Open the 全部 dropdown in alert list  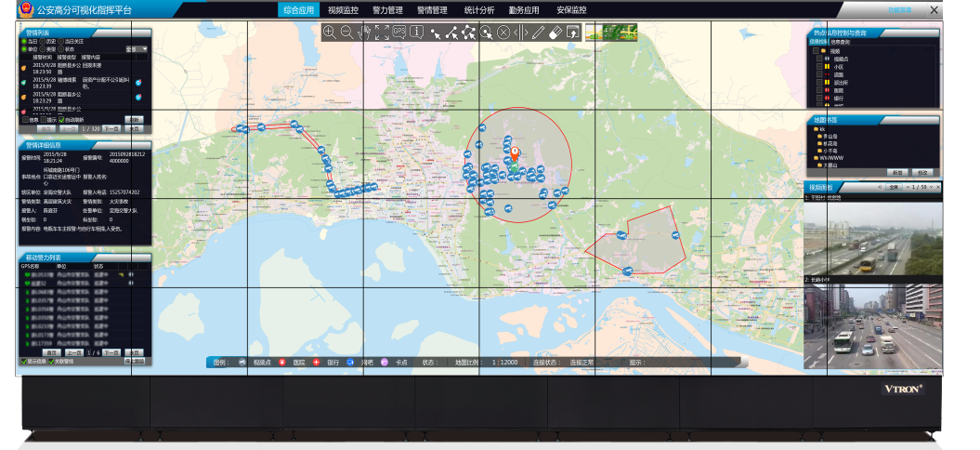[x=136, y=48]
